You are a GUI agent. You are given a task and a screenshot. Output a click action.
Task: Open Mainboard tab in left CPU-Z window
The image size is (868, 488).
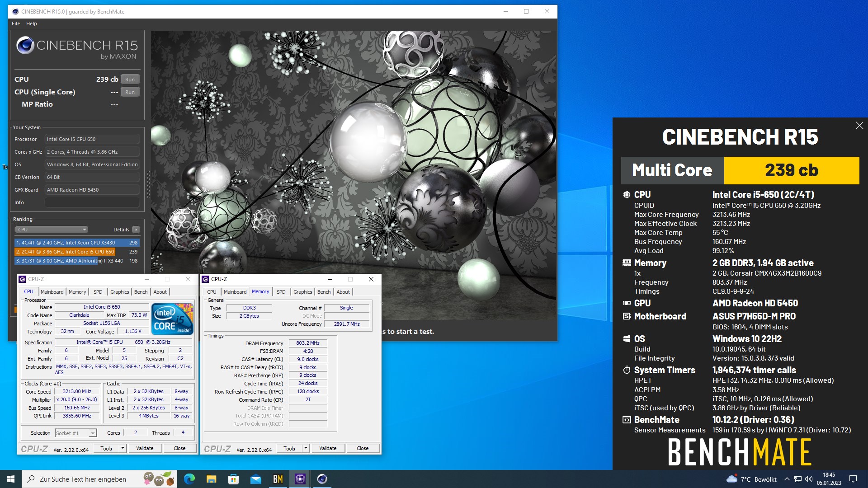tap(52, 292)
